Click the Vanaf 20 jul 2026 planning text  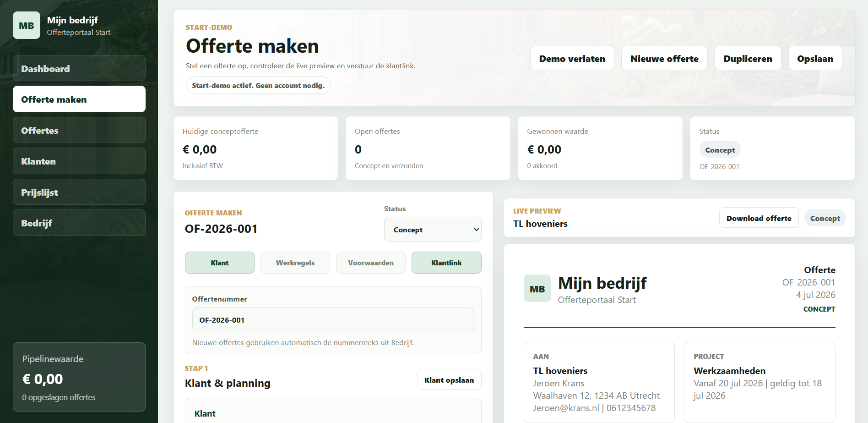click(758, 389)
